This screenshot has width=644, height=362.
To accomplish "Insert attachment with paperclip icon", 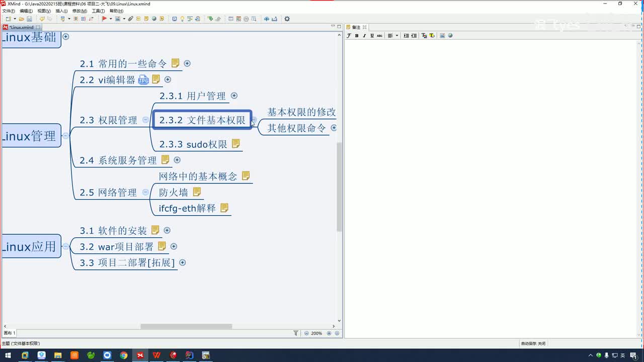I will coord(130,19).
